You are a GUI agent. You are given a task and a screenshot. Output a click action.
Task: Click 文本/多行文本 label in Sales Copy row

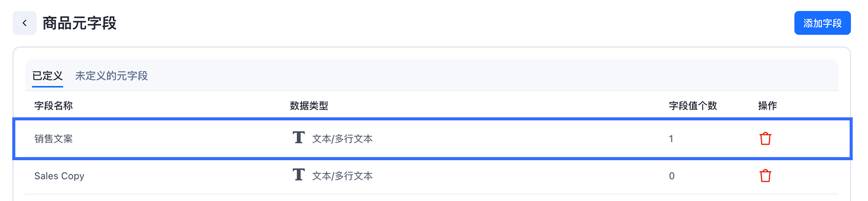point(343,176)
